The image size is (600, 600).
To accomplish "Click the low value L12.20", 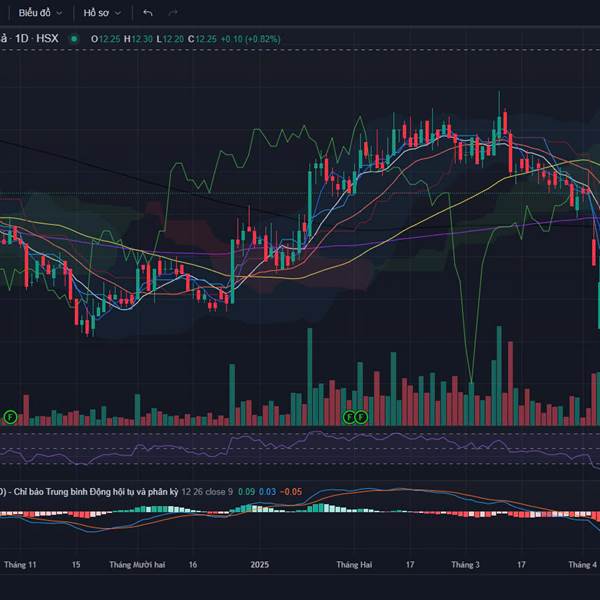I will (170, 39).
